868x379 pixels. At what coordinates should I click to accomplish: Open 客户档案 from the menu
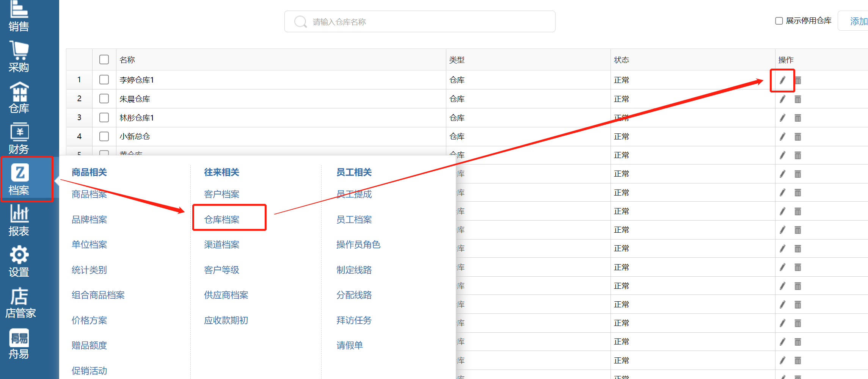pos(222,194)
